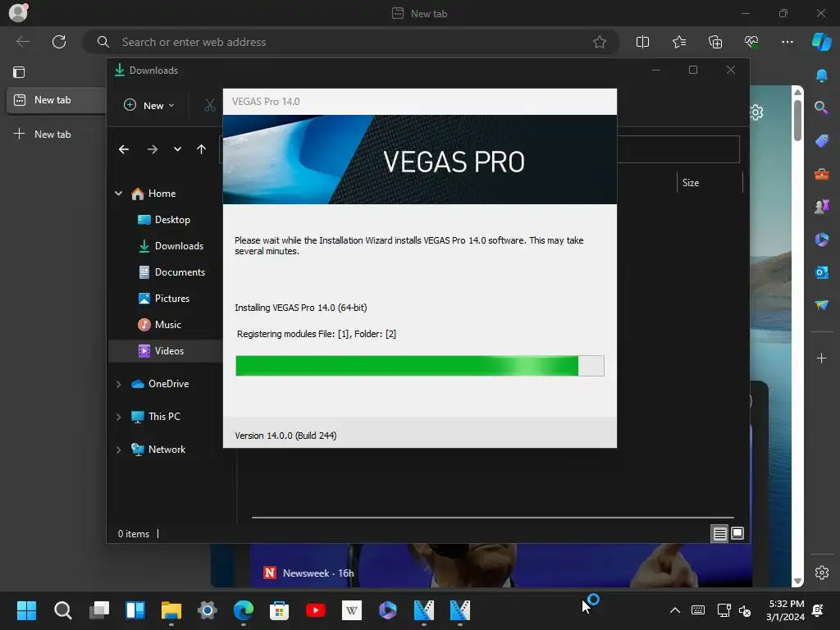Switch Explorer to details view icon

719,533
